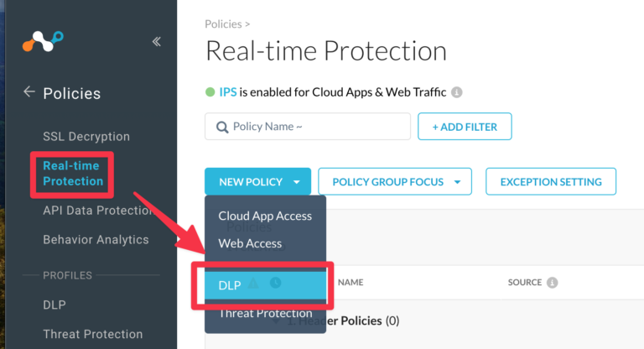Choose Web Access in the dropdown menu
Screen dimensions: 644x349
(250, 243)
